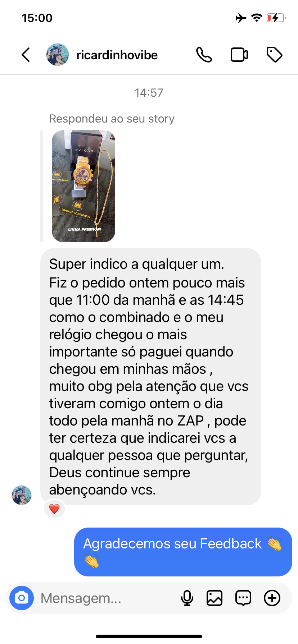Start a voice call with ricardinhovibe
This screenshot has height=644, width=298.
(x=204, y=55)
